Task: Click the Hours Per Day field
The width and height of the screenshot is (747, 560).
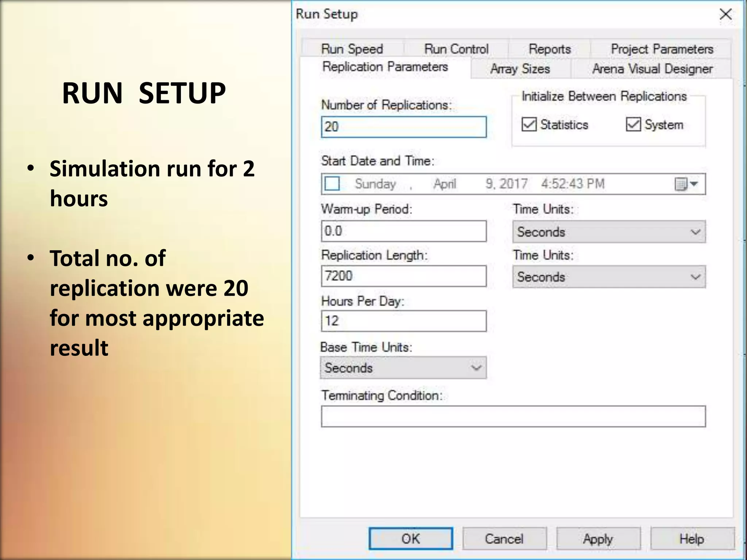Action: [404, 321]
